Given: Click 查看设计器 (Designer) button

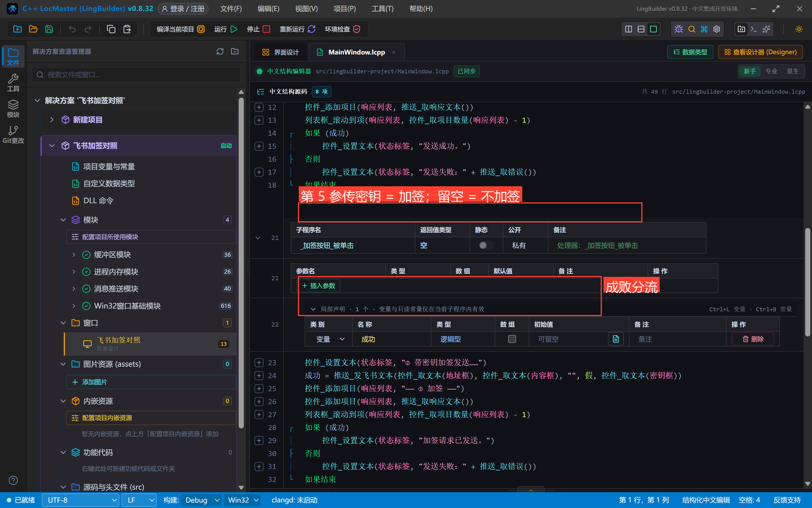Looking at the screenshot, I should [x=760, y=52].
